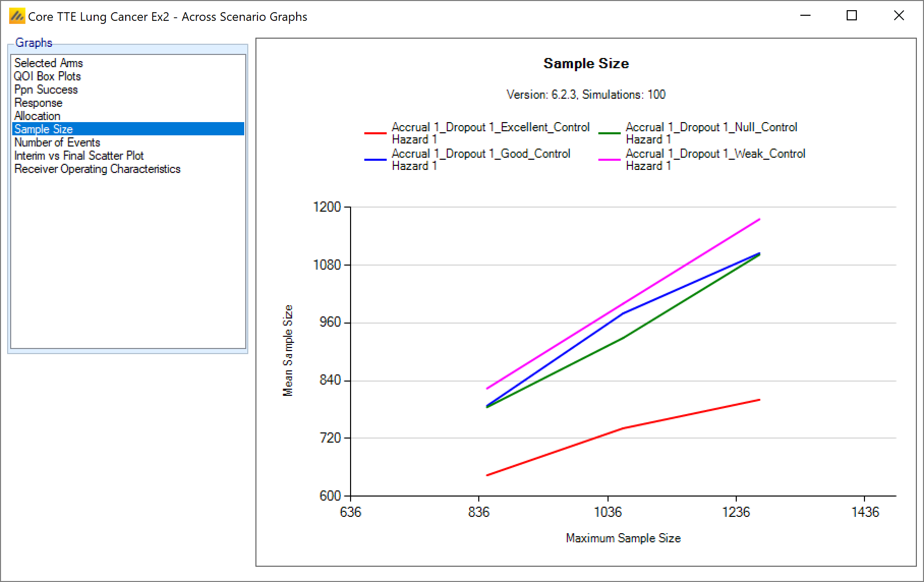Select Interim vs Final Scatter Plot
Image resolution: width=924 pixels, height=582 pixels.
coord(79,156)
